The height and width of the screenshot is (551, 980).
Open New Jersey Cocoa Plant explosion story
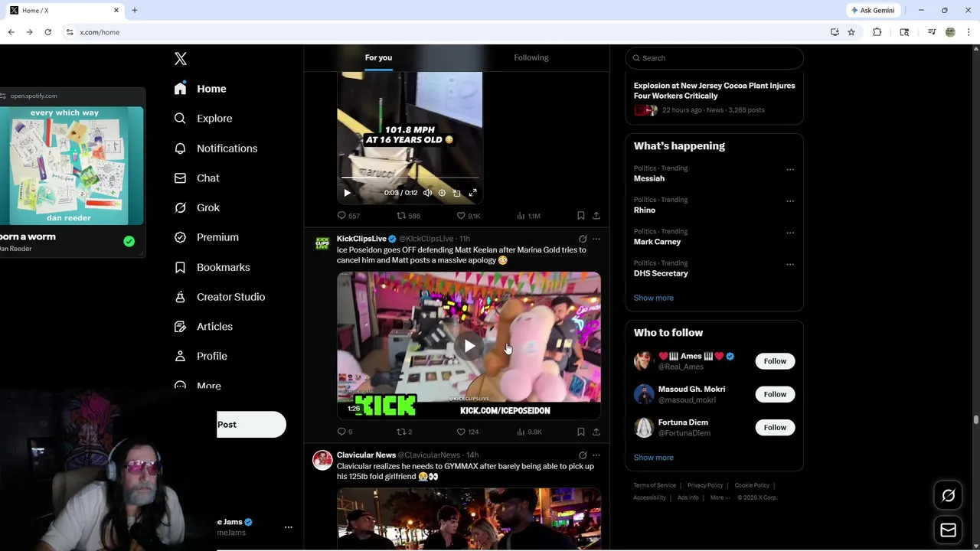714,90
